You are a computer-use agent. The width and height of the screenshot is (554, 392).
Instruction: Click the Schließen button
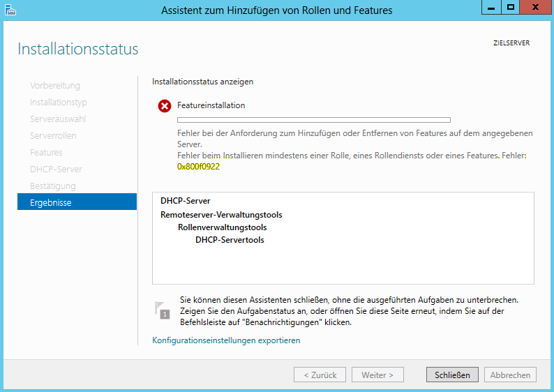coord(452,375)
